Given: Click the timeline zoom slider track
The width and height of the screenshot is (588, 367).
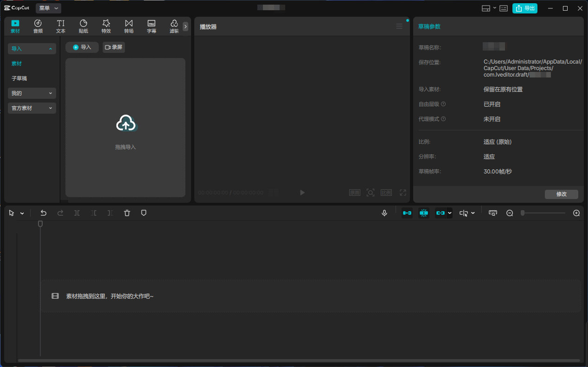Looking at the screenshot, I should pos(543,213).
